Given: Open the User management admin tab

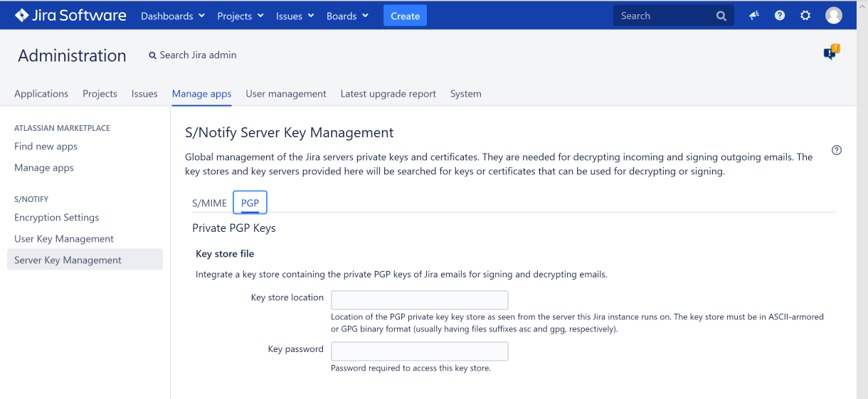Looking at the screenshot, I should (x=285, y=94).
